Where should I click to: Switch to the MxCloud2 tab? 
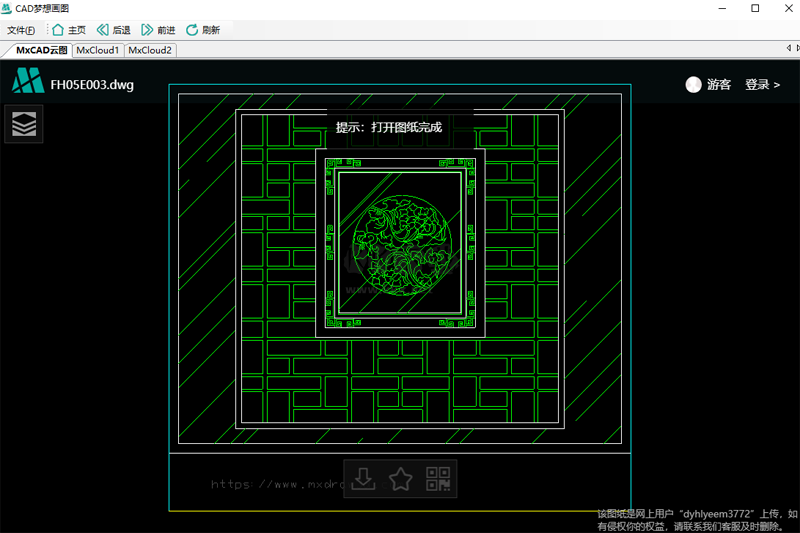pos(150,50)
